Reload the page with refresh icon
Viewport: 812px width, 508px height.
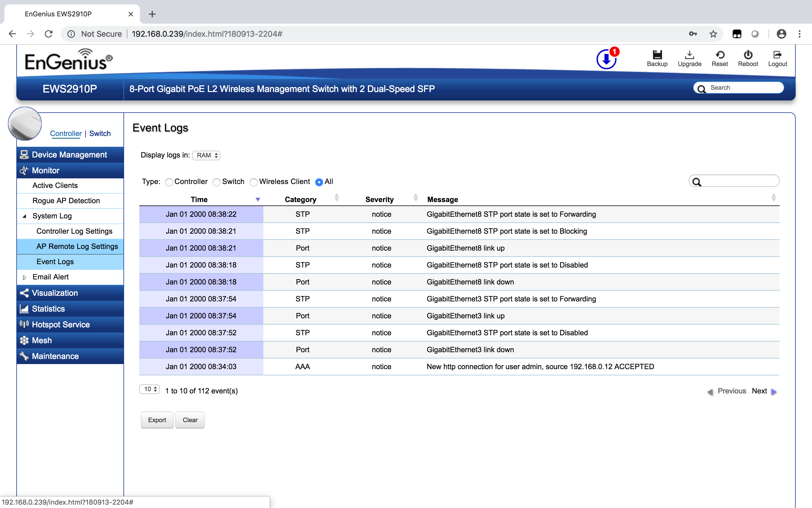tap(49, 34)
